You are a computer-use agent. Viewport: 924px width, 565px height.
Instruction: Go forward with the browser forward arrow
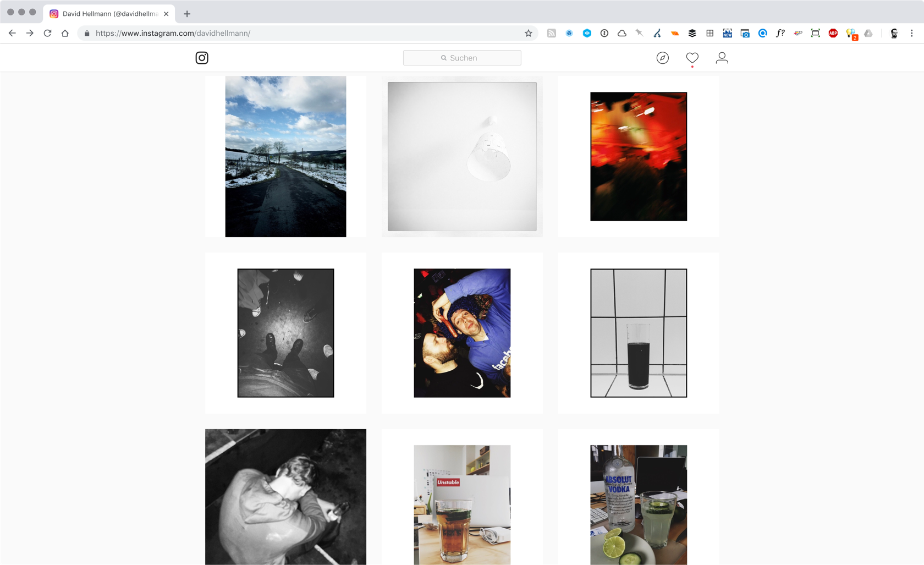pyautogui.click(x=30, y=33)
